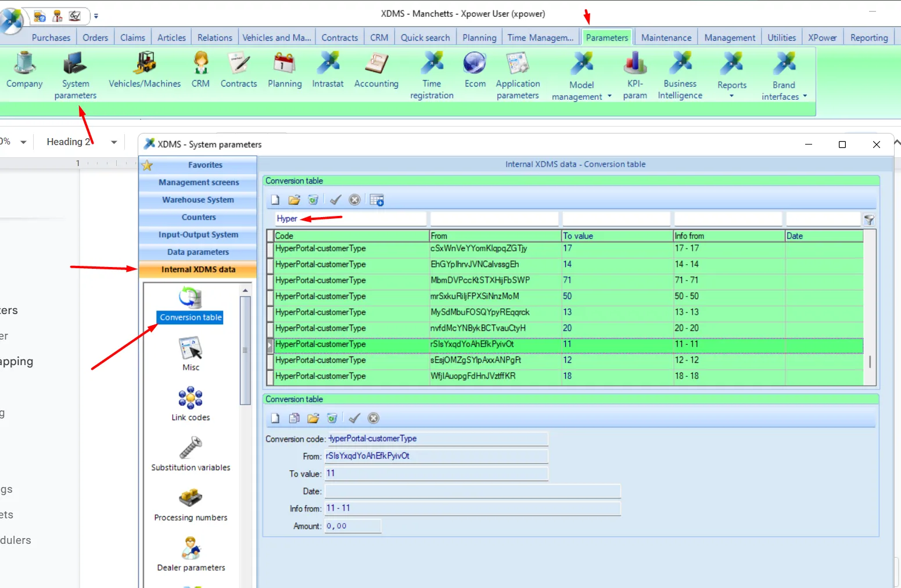Open Contracts parameters icon
This screenshot has height=588, width=901.
coord(239,70)
